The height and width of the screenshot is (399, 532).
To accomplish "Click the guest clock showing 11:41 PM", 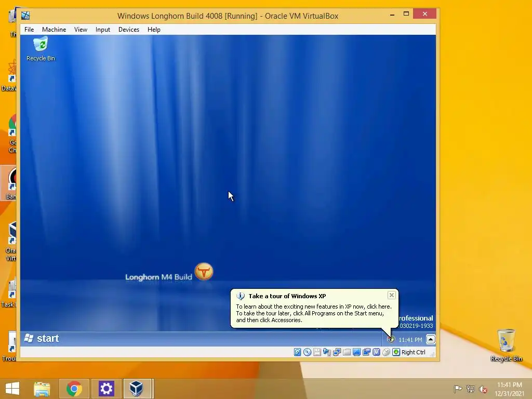I will pyautogui.click(x=410, y=340).
